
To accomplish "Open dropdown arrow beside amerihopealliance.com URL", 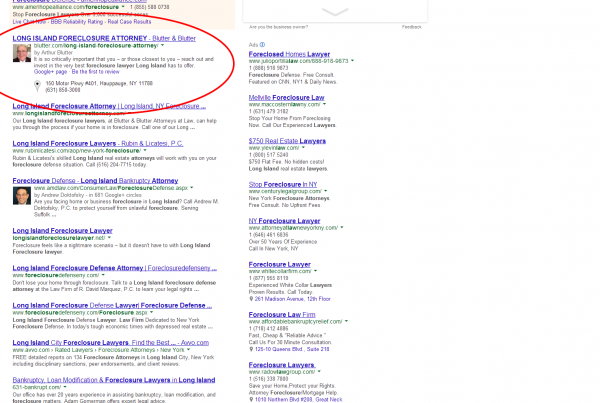I will click(x=123, y=7).
